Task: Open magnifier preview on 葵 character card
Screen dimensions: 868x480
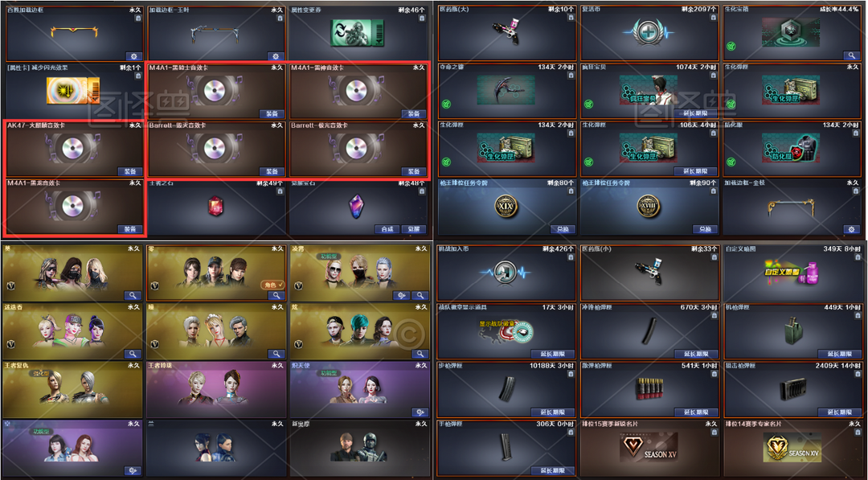Action: (x=133, y=296)
